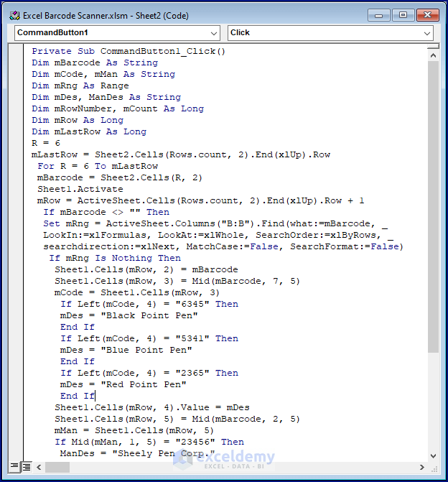The height and width of the screenshot is (482, 448).
Task: Click line starting 'LookIn:=xlFormulas'
Action: coord(218,235)
